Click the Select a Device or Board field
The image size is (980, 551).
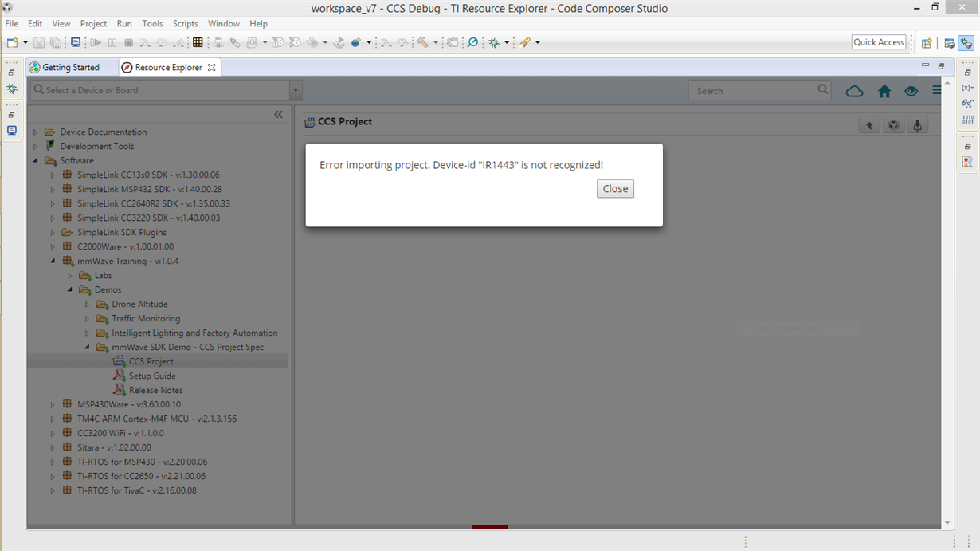(x=160, y=90)
